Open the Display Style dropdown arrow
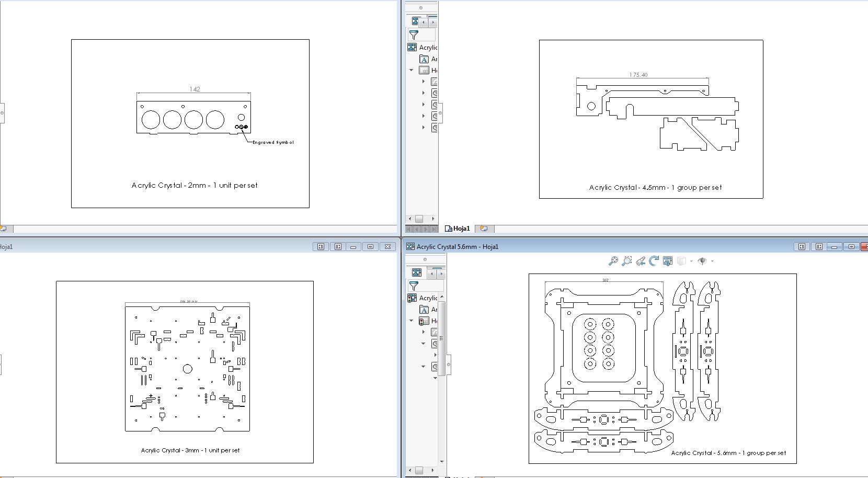The height and width of the screenshot is (478, 868). (x=691, y=261)
